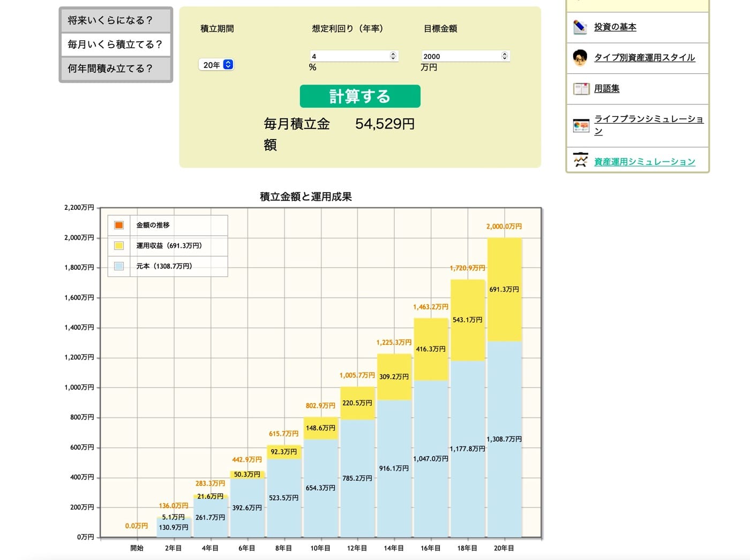Screen dimensions: 750x560
Task: Follow the 用語集 link
Action: pos(606,88)
